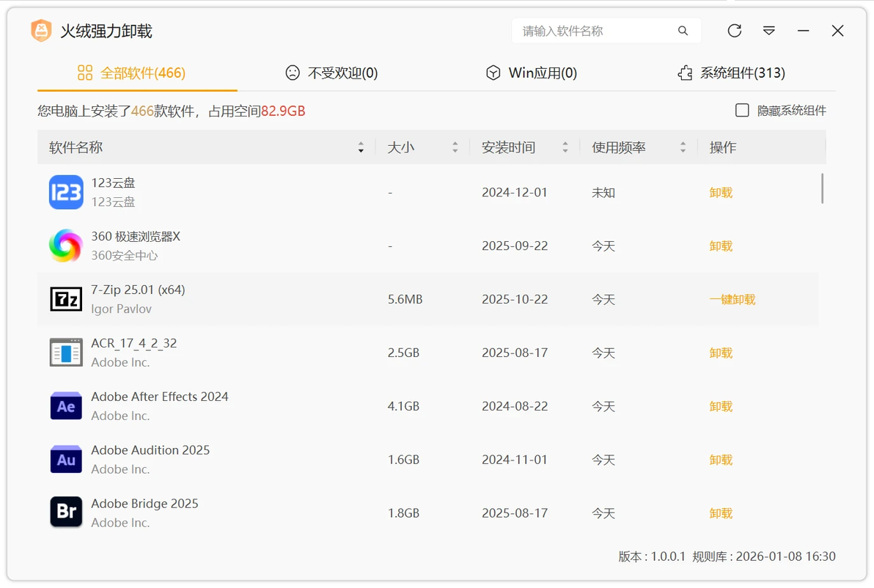This screenshot has width=874, height=588.
Task: Select the Adobe After Effects 2024 name
Action: click(x=160, y=397)
